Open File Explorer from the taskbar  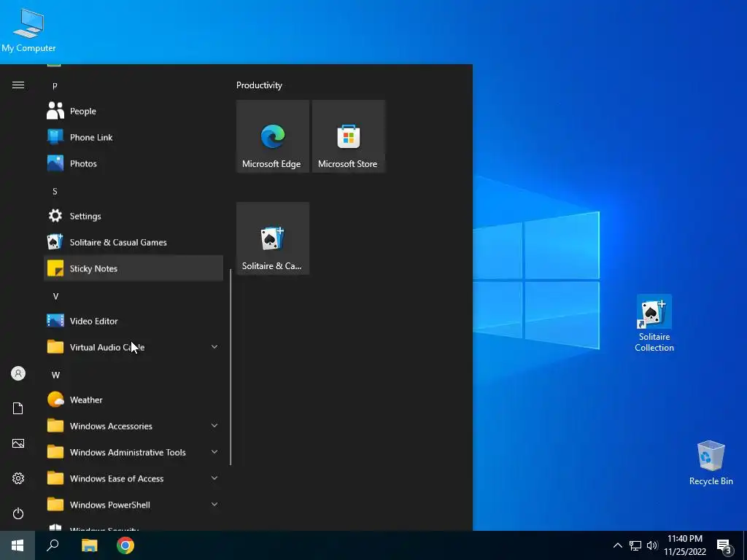click(89, 545)
